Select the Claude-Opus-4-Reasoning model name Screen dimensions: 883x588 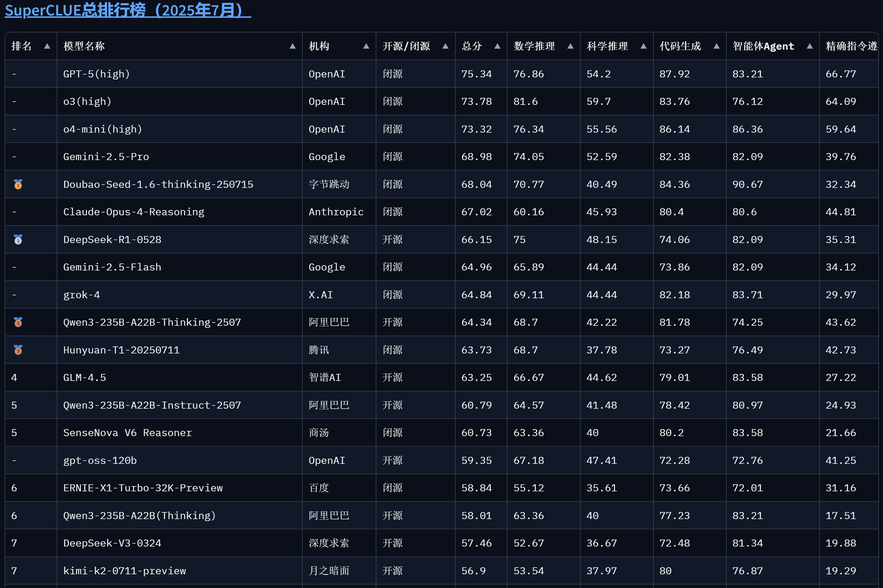(x=134, y=212)
